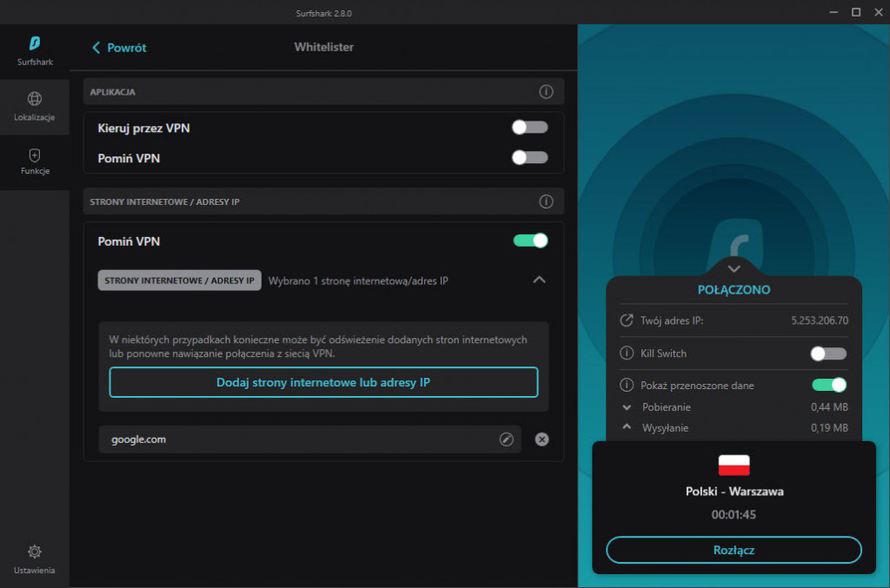Click the IP address 5.253.206.70
890x588 pixels.
click(820, 321)
